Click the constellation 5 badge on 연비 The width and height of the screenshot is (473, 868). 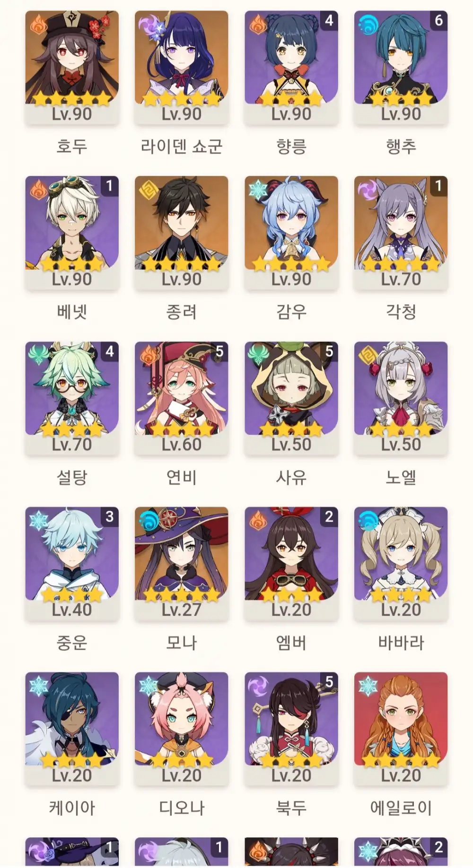(219, 351)
